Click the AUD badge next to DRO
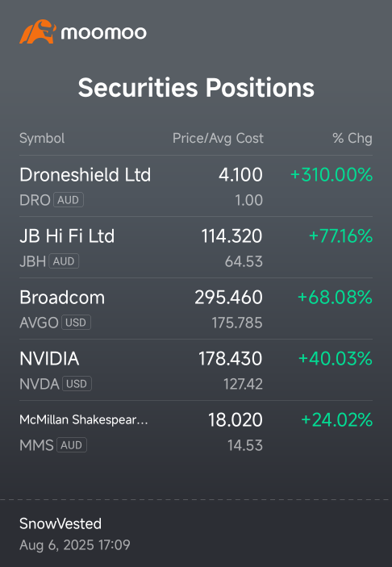Image resolution: width=392 pixels, height=567 pixels. point(69,199)
